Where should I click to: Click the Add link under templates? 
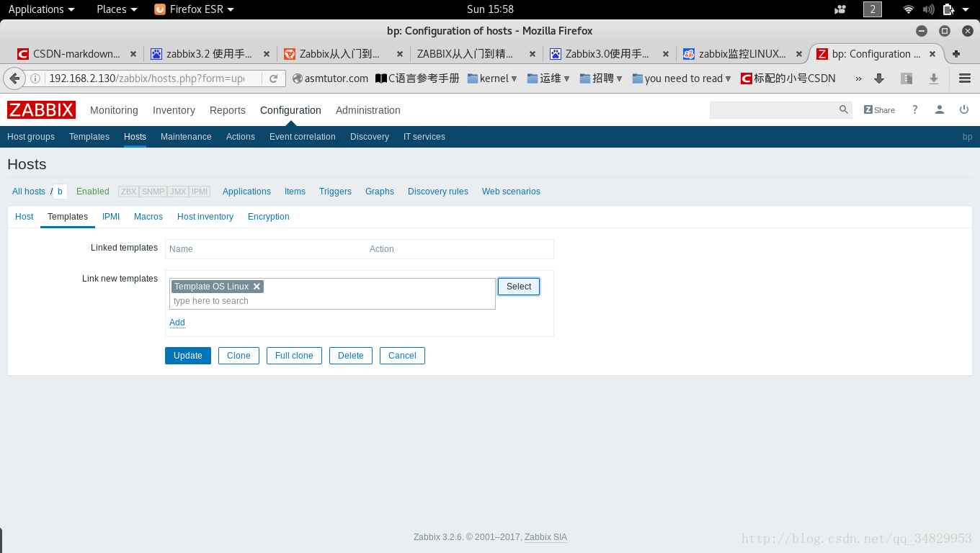(x=177, y=323)
